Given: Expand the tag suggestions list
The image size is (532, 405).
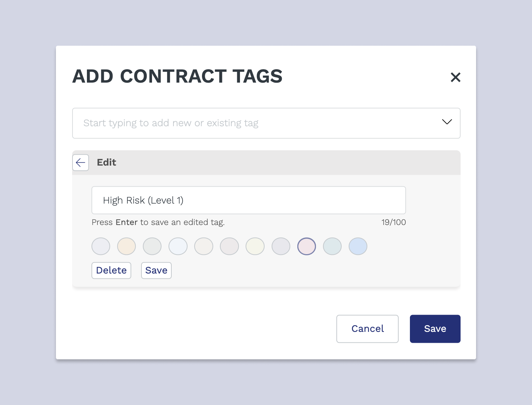Looking at the screenshot, I should [x=446, y=122].
